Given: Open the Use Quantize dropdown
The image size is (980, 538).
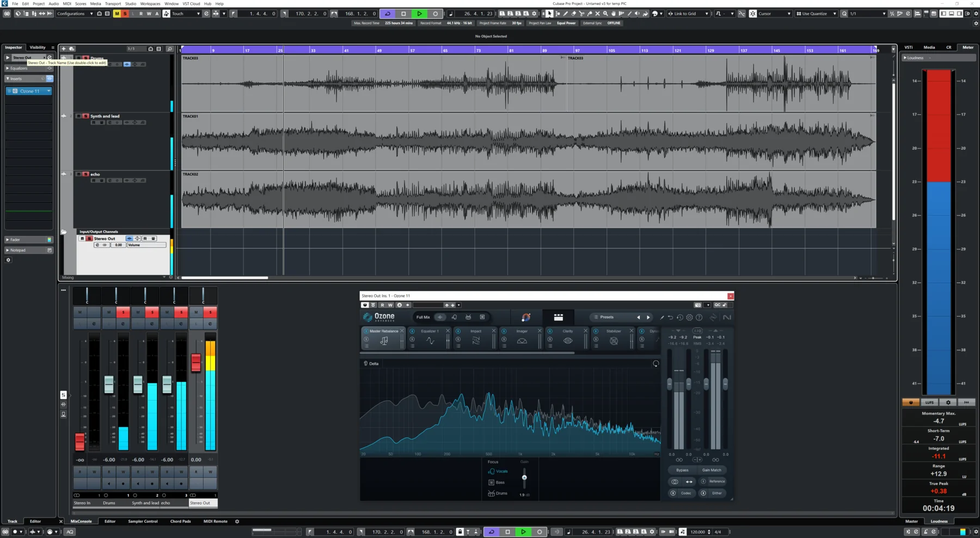Looking at the screenshot, I should tap(816, 14).
